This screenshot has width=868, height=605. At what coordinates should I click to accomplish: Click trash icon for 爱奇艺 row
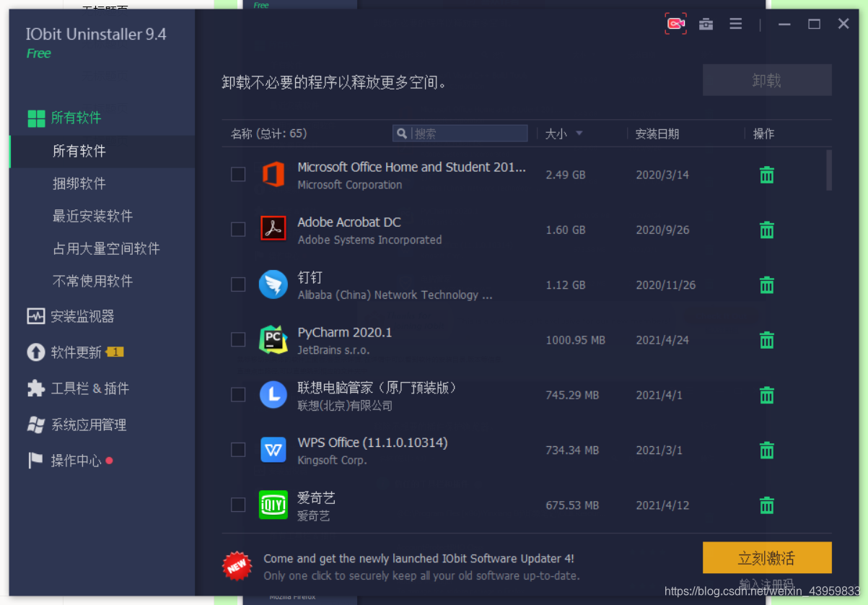point(767,505)
